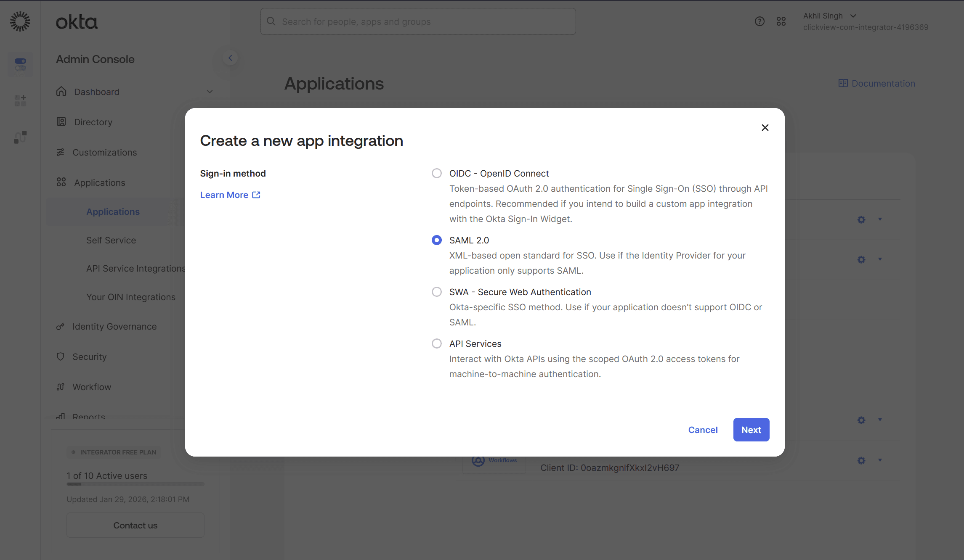Click the home icon beside Dashboard
The width and height of the screenshot is (964, 560).
(61, 91)
